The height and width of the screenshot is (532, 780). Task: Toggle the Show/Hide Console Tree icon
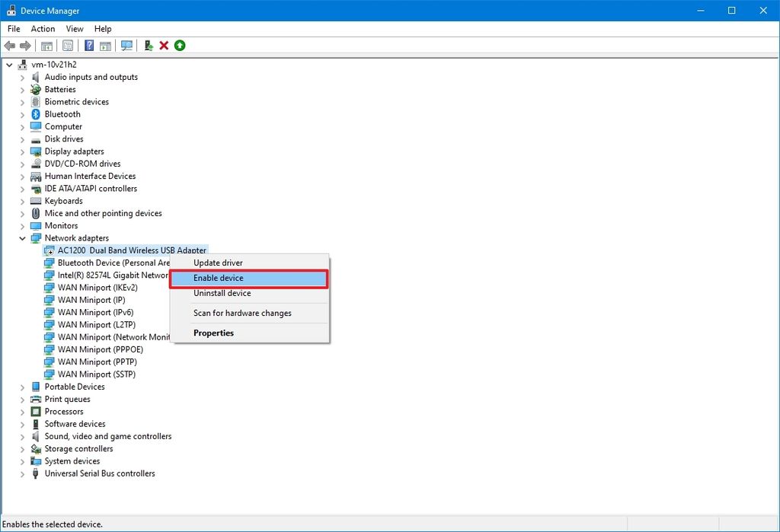[46, 46]
